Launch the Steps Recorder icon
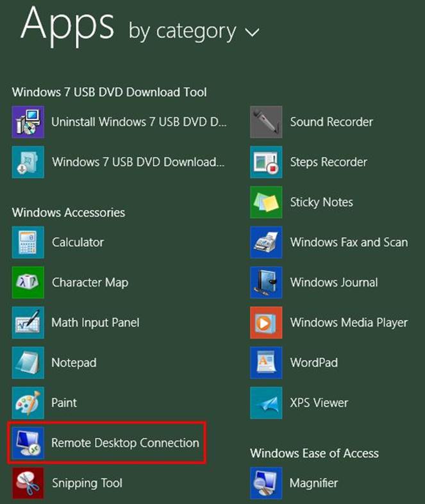Viewport: 425px width, 504px height. coord(266,162)
